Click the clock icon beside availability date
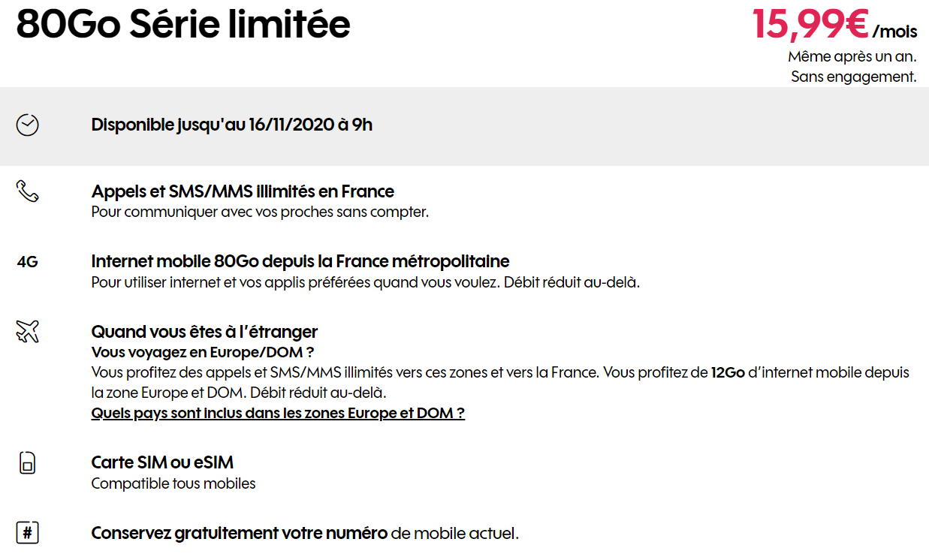 pos(27,125)
